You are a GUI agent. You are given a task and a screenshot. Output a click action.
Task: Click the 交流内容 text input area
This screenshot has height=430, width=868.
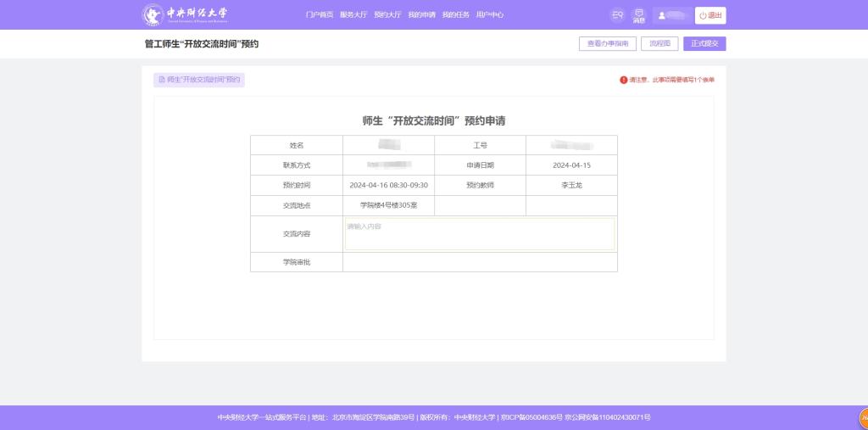pos(479,234)
